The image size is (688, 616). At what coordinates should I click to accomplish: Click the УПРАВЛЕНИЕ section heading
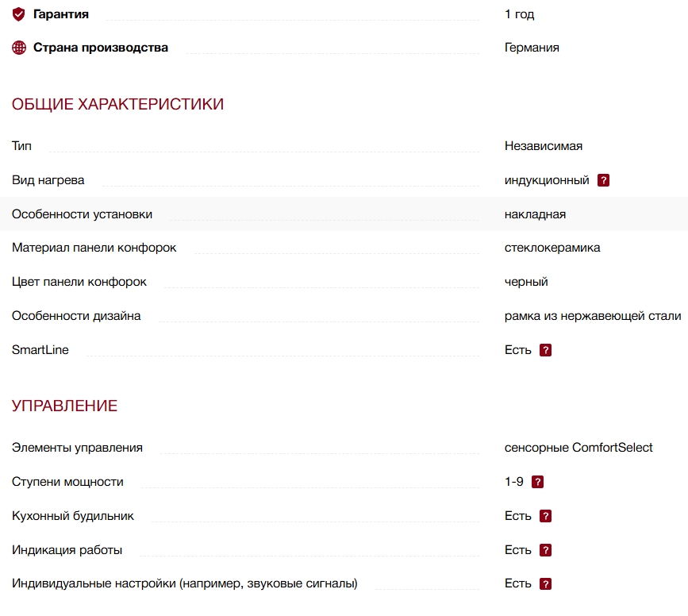pos(64,406)
